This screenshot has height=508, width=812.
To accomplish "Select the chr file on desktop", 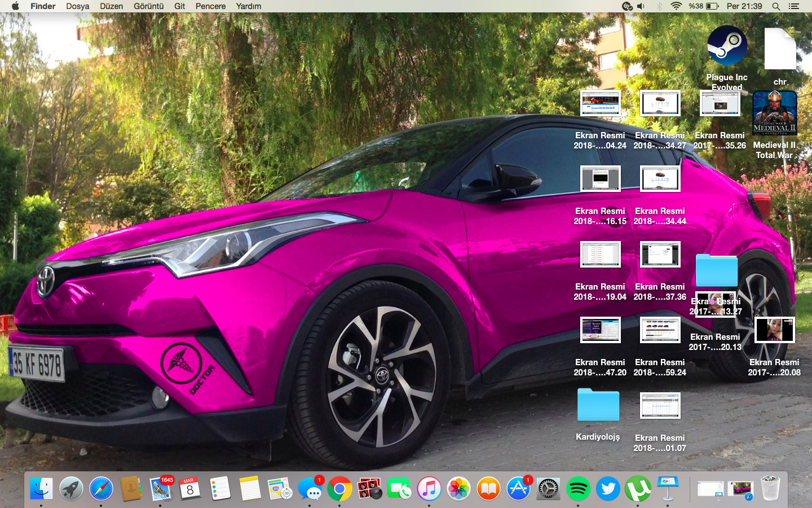I will (780, 49).
